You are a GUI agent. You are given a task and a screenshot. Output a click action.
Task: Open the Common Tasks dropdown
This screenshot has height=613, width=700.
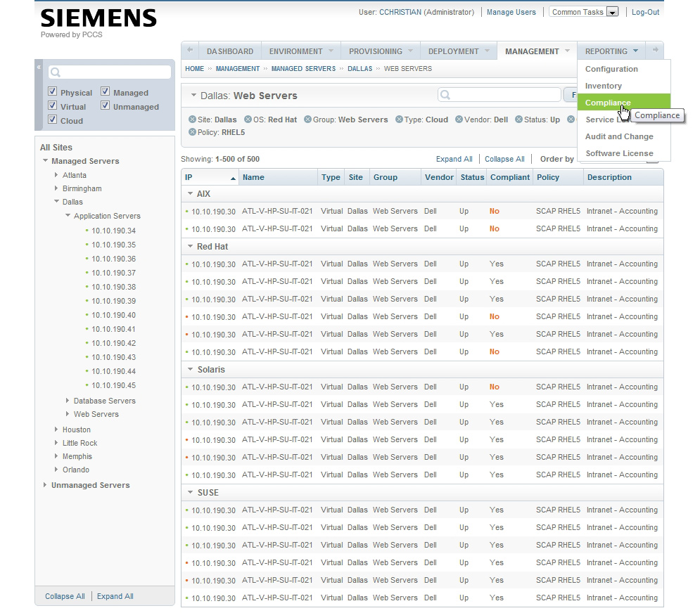click(x=611, y=12)
